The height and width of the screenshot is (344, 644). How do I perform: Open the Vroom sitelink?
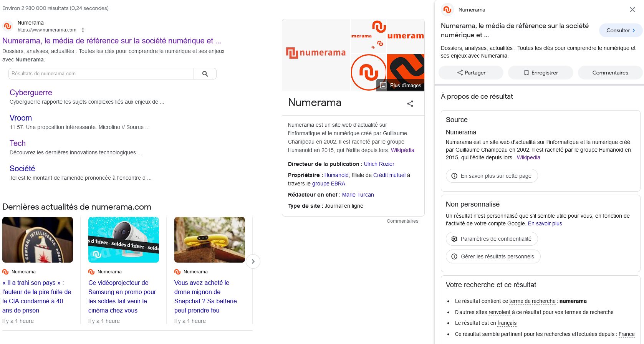click(21, 118)
